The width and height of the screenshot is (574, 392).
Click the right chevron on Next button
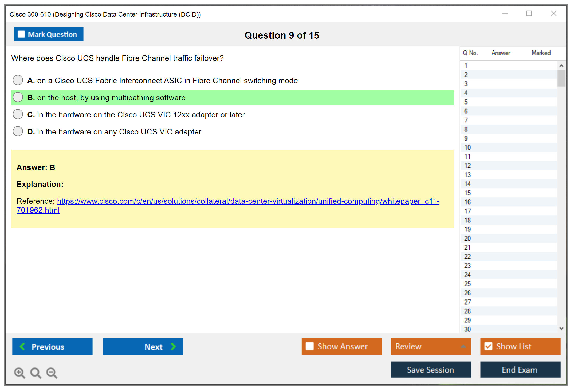173,346
